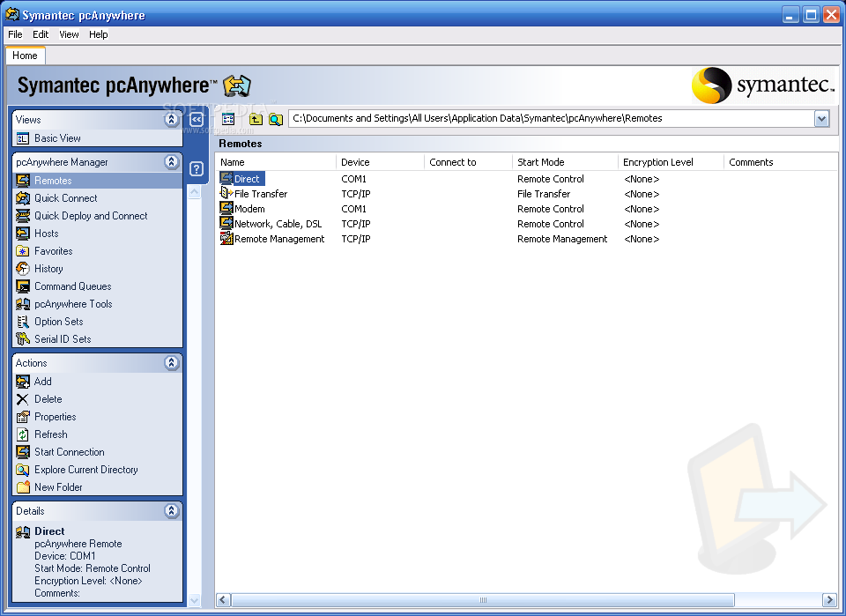Switch to the Home tab
Viewport: 846px width, 616px height.
pyautogui.click(x=25, y=56)
